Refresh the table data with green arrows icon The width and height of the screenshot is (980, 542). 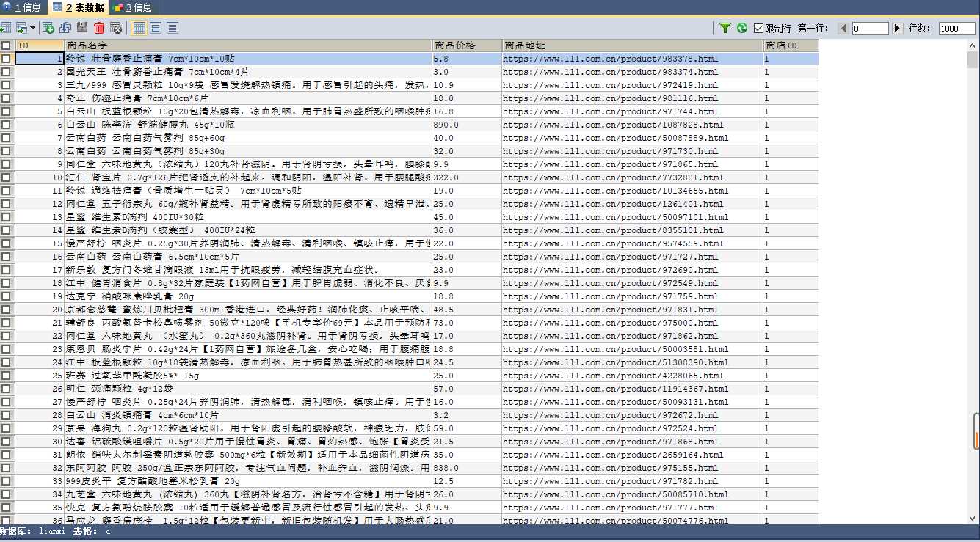[x=742, y=28]
